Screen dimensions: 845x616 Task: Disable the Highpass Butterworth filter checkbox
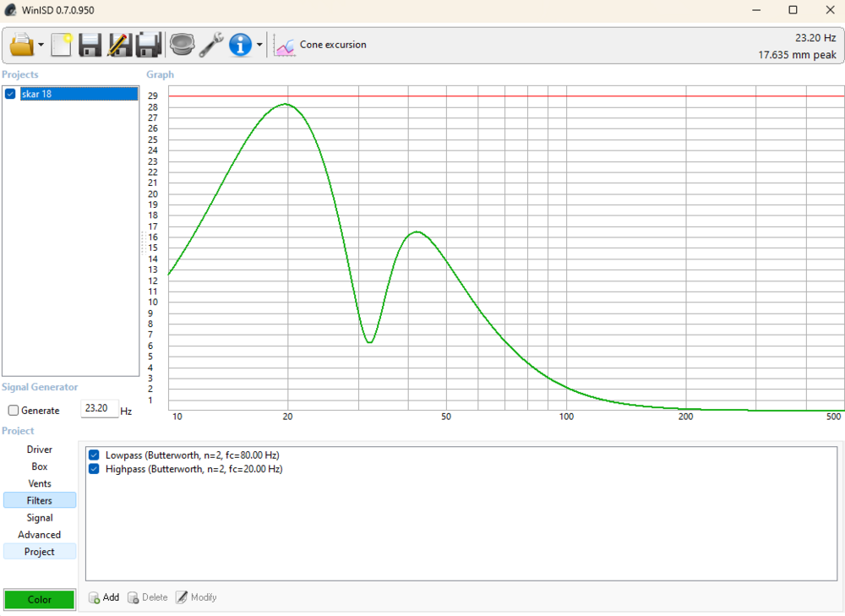[x=94, y=469]
